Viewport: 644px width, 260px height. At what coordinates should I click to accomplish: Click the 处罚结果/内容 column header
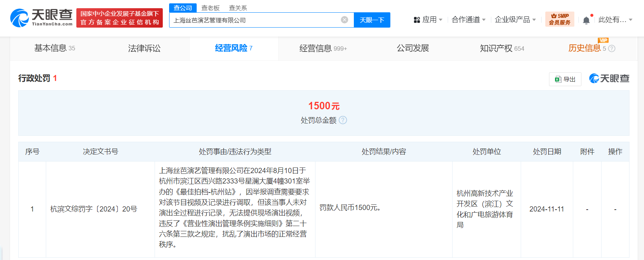(x=384, y=151)
